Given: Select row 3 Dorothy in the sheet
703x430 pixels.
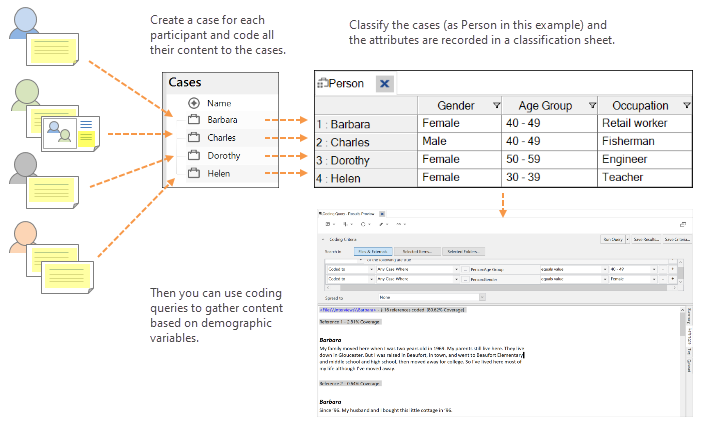Looking at the screenshot, I should [358, 159].
